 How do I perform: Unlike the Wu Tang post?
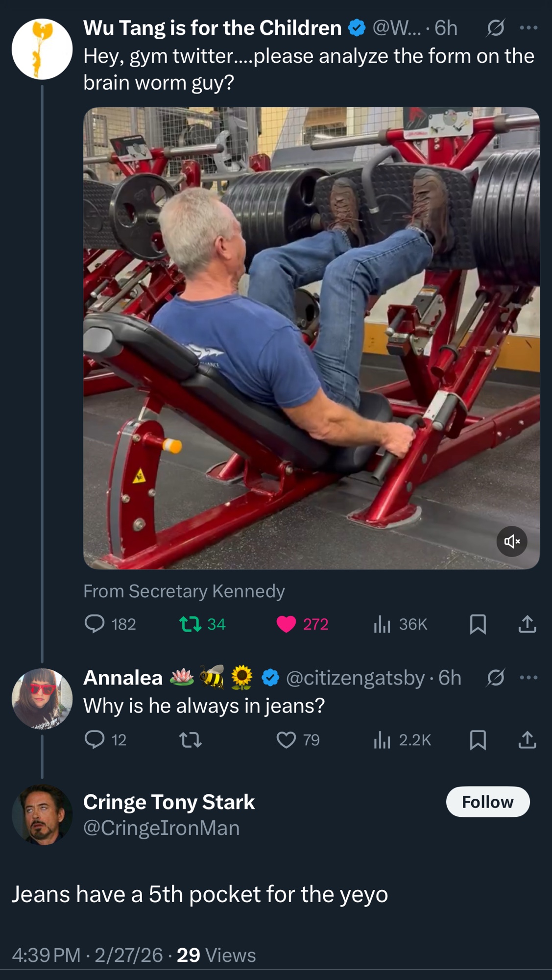tap(286, 624)
